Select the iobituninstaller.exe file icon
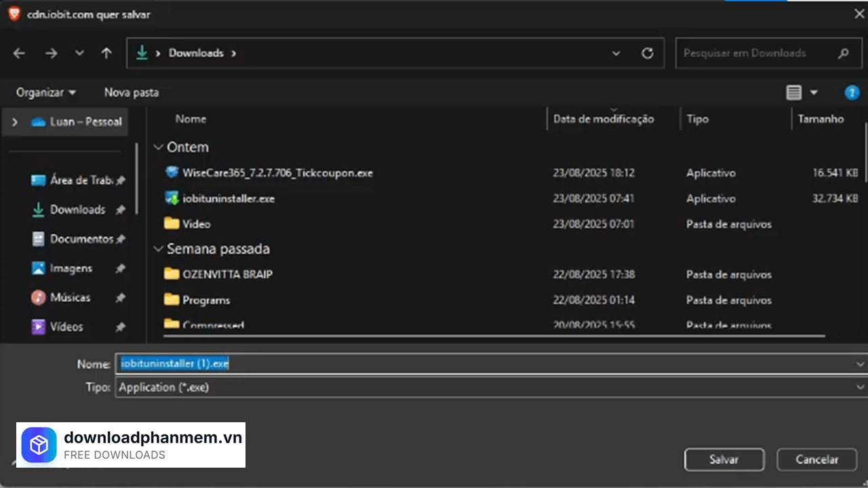Viewport: 868px width, 488px height. click(171, 198)
